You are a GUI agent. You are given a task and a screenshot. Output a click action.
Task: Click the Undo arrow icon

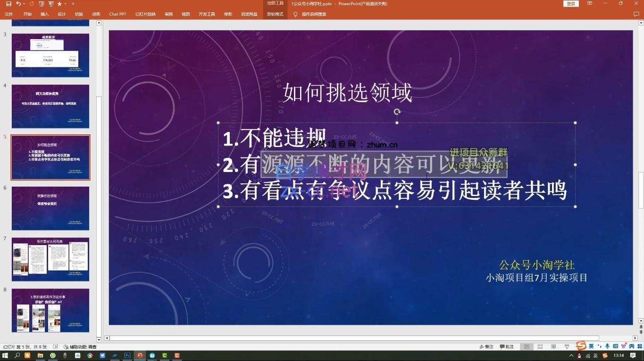[x=18, y=4]
